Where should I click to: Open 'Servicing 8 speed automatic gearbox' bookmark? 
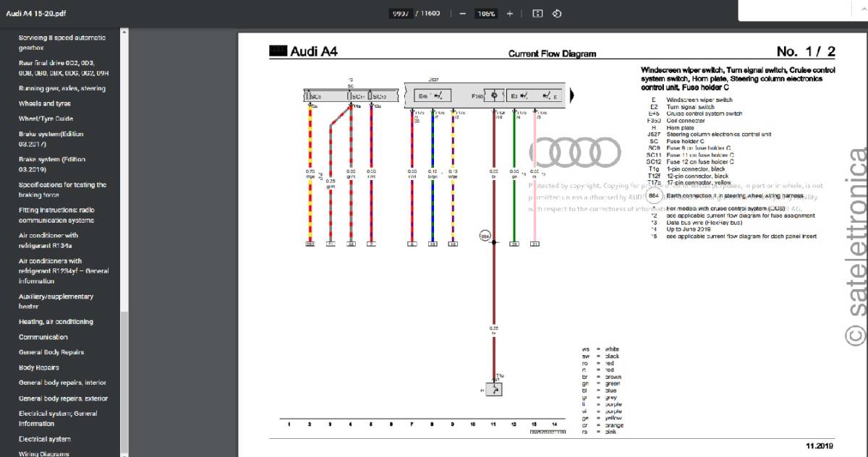point(62,43)
